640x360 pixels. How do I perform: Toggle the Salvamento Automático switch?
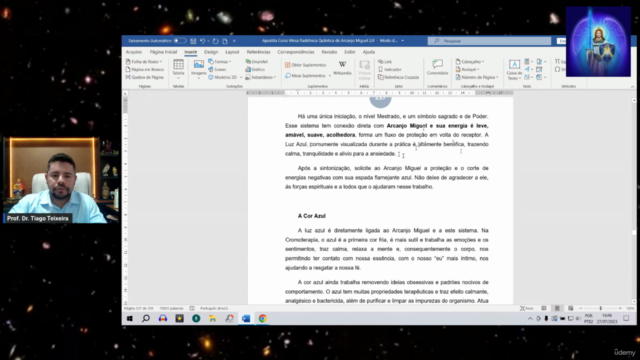[x=180, y=41]
